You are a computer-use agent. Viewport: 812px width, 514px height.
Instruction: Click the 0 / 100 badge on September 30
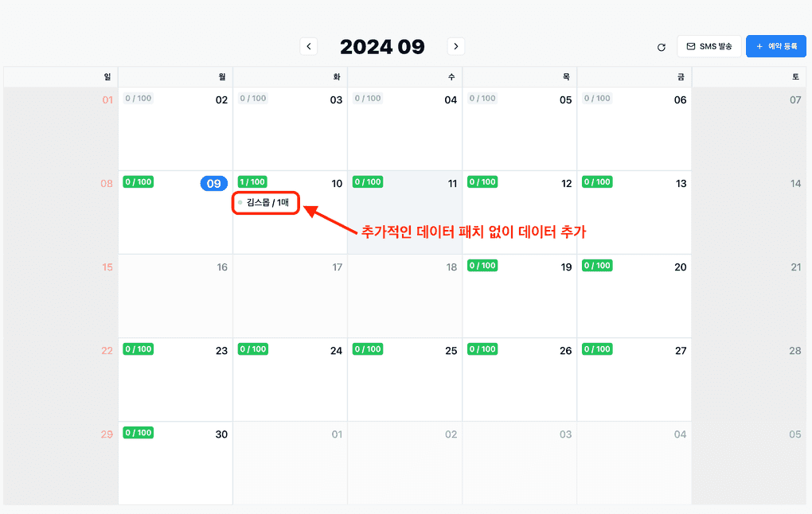click(138, 432)
